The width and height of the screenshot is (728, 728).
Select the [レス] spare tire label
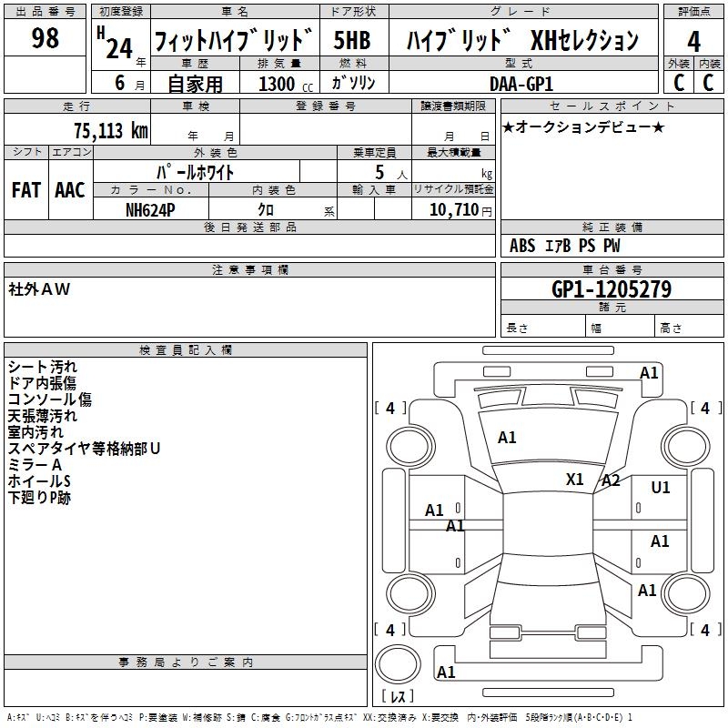tap(398, 695)
